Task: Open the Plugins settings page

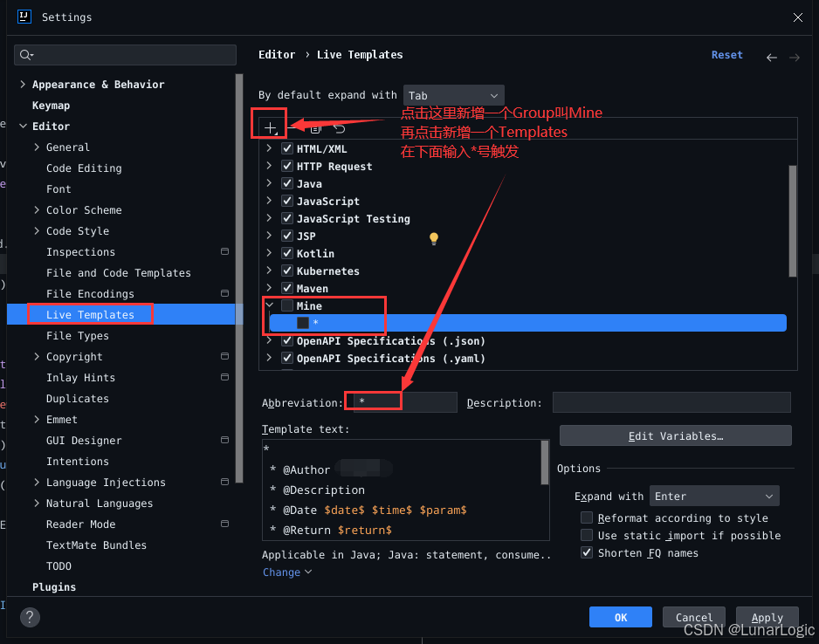Action: (x=54, y=587)
